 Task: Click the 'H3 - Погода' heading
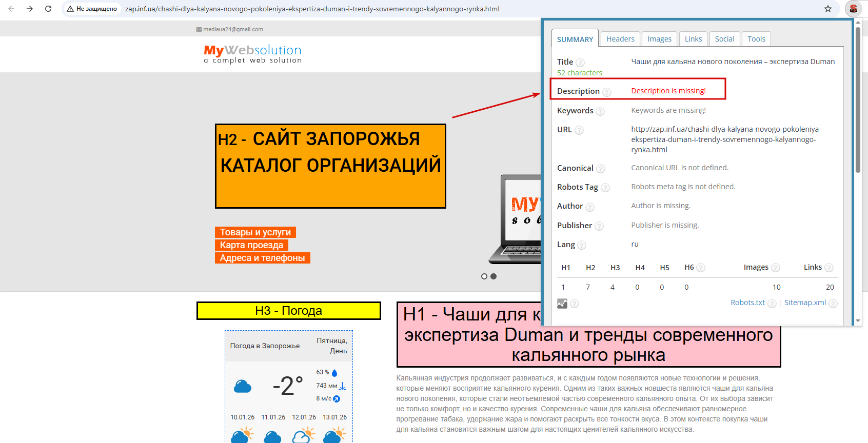tap(289, 311)
